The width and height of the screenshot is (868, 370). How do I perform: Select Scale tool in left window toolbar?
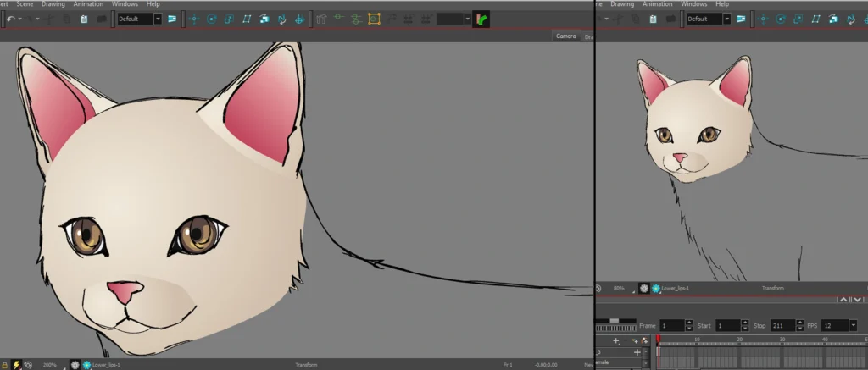229,19
